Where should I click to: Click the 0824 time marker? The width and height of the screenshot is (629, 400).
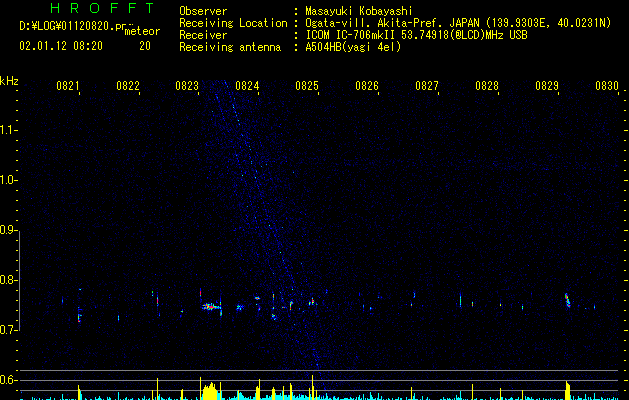247,86
